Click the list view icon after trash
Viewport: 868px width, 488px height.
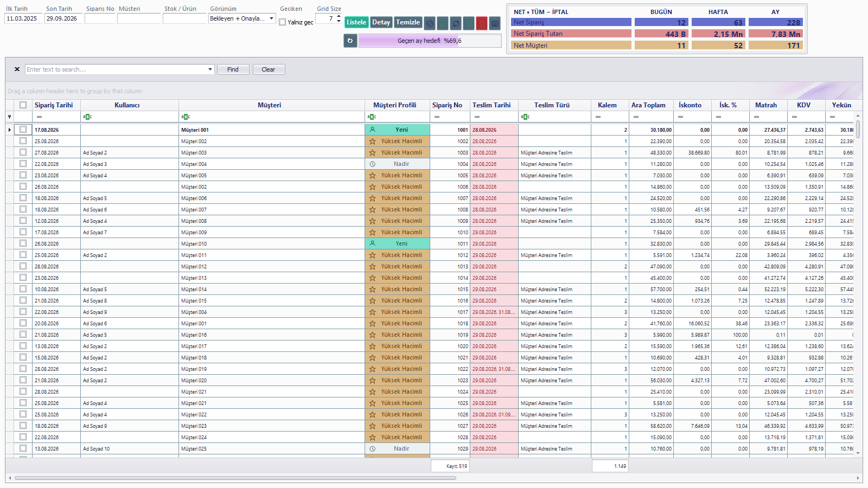[495, 23]
